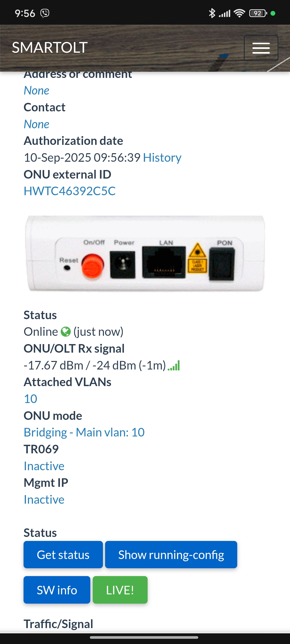Click TR069 Inactive link
This screenshot has height=644, width=290.
pos(44,466)
